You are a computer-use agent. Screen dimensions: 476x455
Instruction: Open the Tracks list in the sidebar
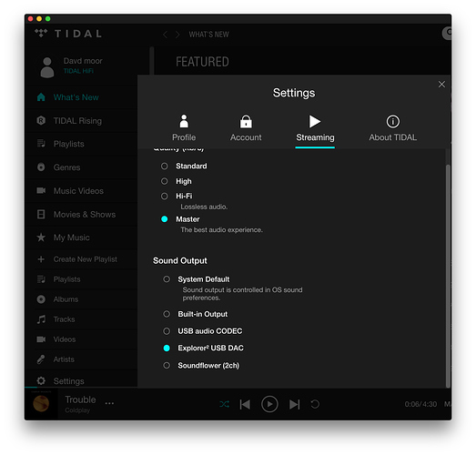(64, 319)
